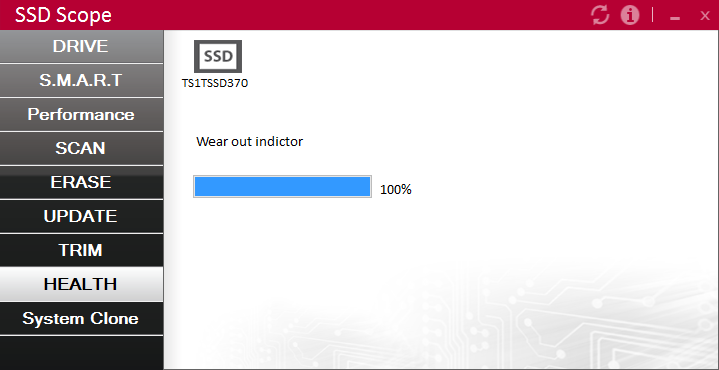The width and height of the screenshot is (719, 370).
Task: Select the SSD drive icon
Action: (x=218, y=56)
